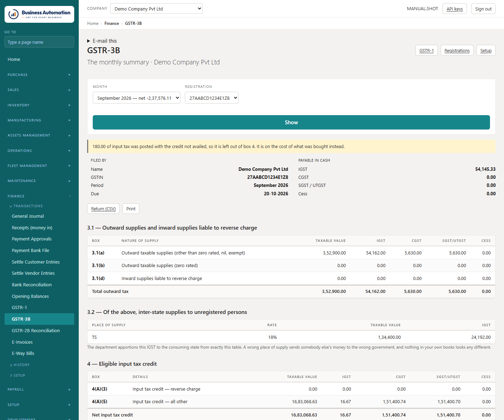Open the Company dropdown

click(x=156, y=9)
